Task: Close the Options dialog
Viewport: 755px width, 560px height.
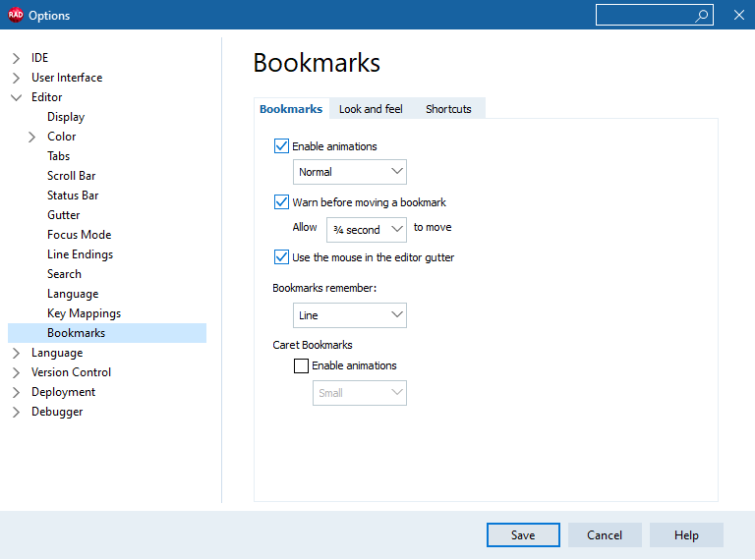Action: (x=739, y=15)
